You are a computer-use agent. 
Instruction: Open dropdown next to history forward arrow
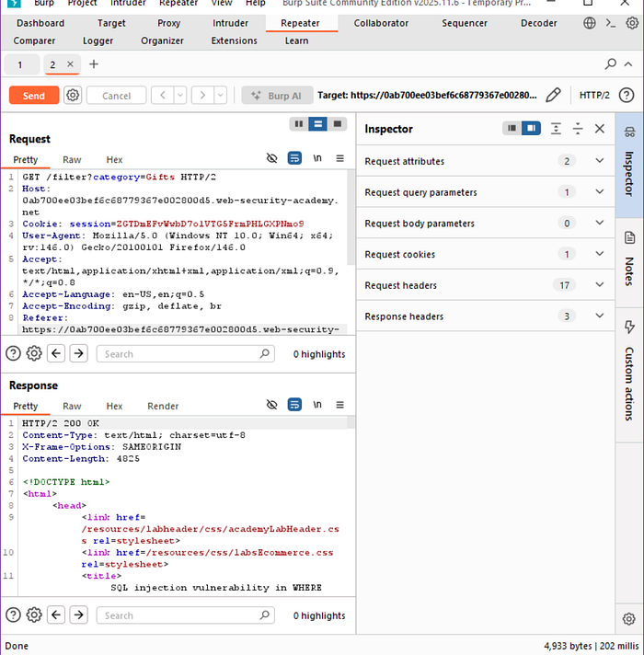[221, 96]
